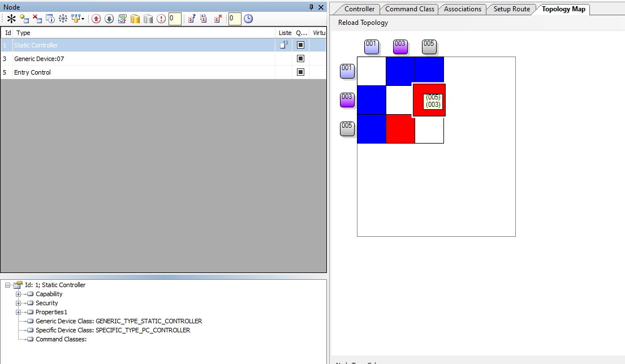Click the grey down-arrow toolbar icon
This screenshot has height=364, width=625.
coord(109,19)
